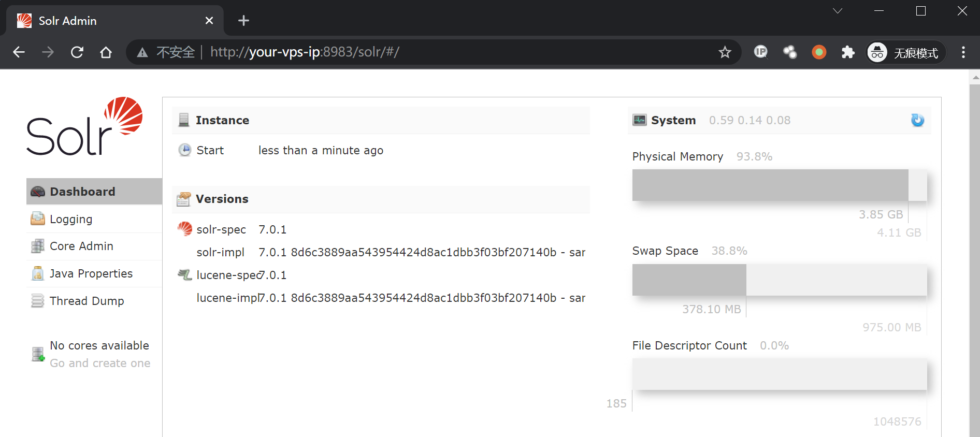Click the address bar URL
Screen dimensions: 980x437
pyautogui.click(x=305, y=52)
